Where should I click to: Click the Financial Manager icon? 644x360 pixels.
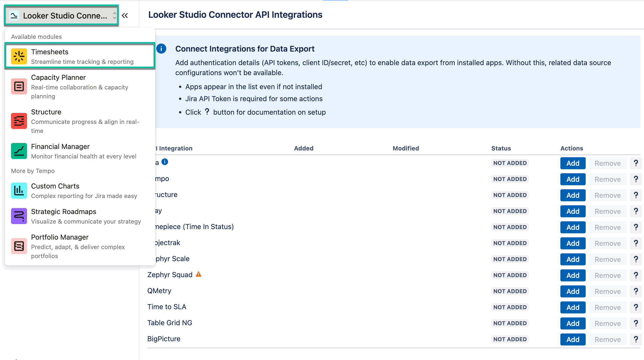19,151
